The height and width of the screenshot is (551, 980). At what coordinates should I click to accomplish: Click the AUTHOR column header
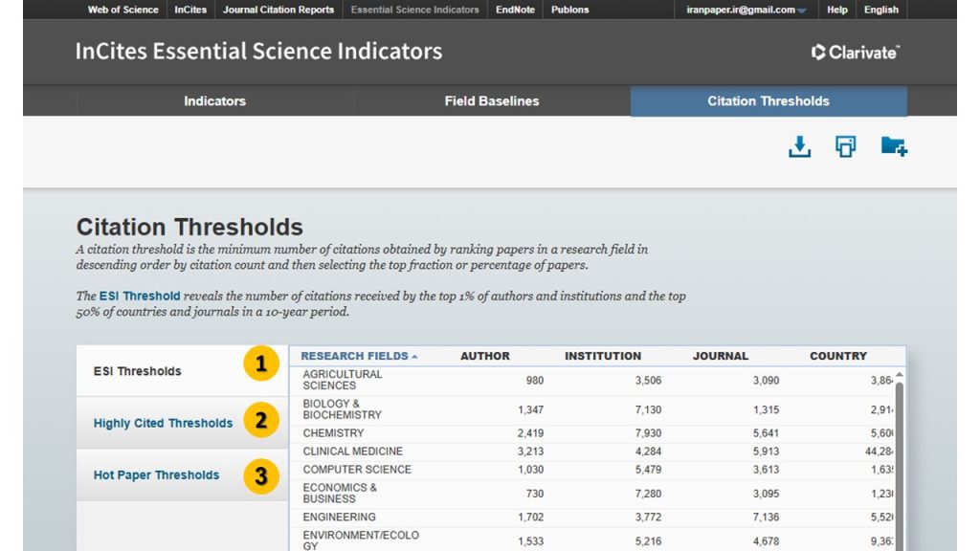tap(485, 356)
